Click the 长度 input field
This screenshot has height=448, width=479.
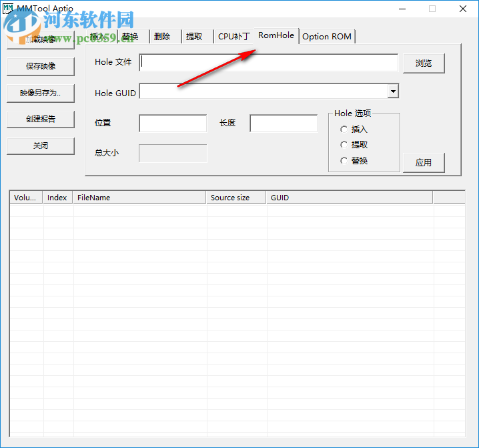[x=284, y=124]
